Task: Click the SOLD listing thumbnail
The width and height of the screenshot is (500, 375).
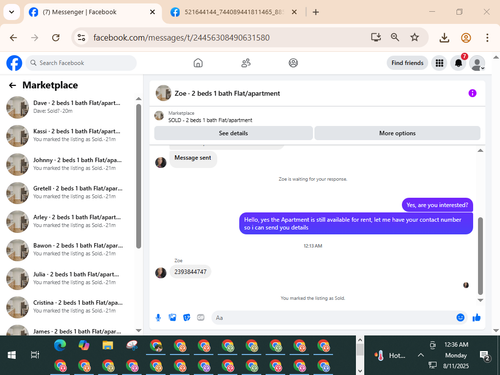Action: [x=159, y=116]
